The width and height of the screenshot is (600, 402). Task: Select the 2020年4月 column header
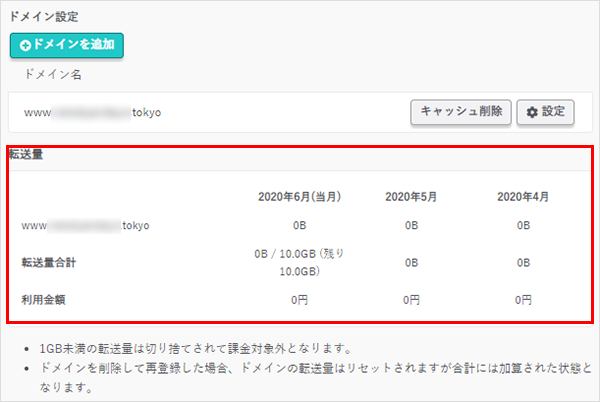click(523, 196)
